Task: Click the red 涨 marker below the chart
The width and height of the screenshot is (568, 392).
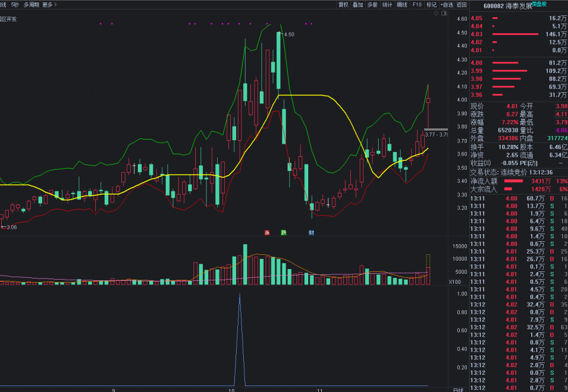Action: 267,233
